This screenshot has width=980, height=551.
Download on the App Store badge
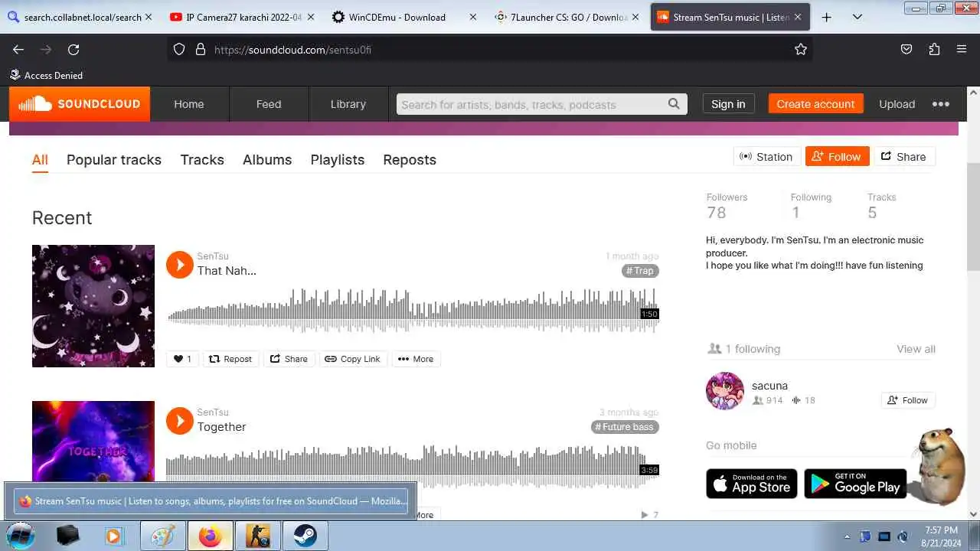click(752, 484)
